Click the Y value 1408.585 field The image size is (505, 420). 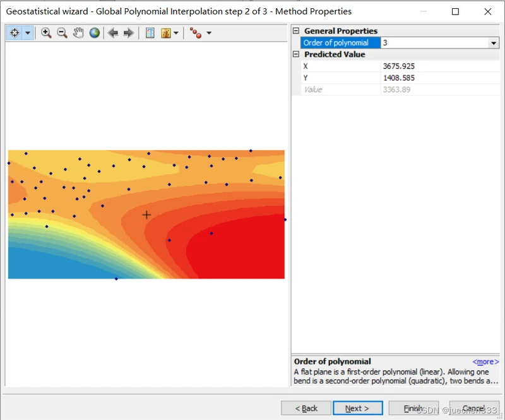(x=440, y=78)
